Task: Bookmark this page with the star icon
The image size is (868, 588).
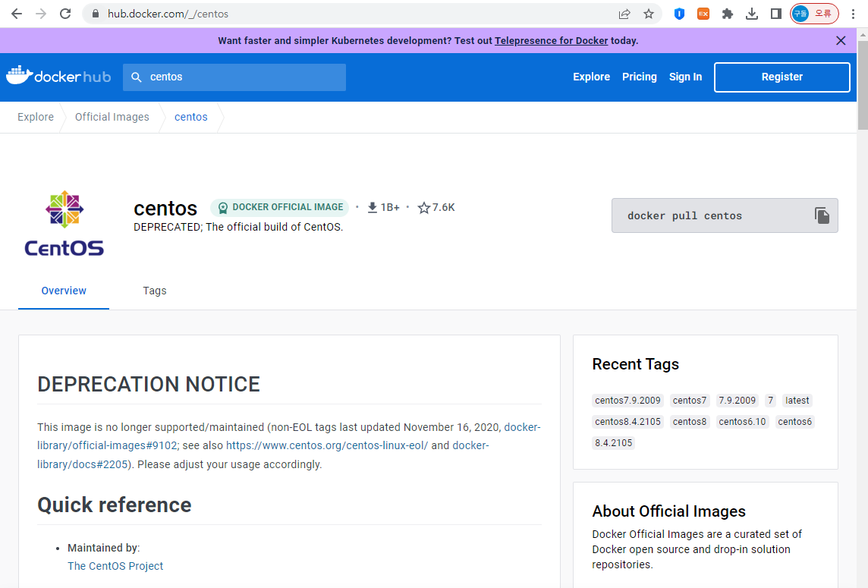Action: [649, 14]
